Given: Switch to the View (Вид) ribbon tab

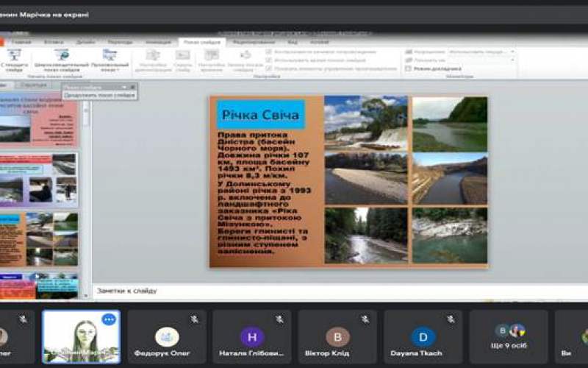Looking at the screenshot, I should 293,42.
